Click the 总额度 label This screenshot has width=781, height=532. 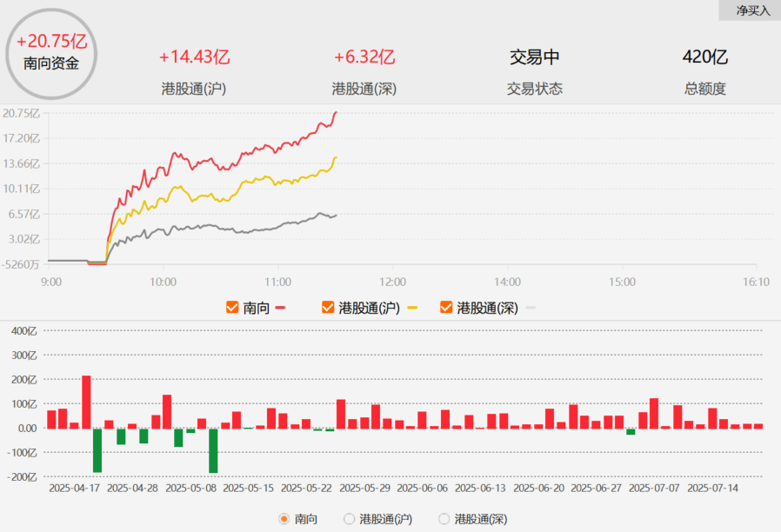(x=704, y=89)
